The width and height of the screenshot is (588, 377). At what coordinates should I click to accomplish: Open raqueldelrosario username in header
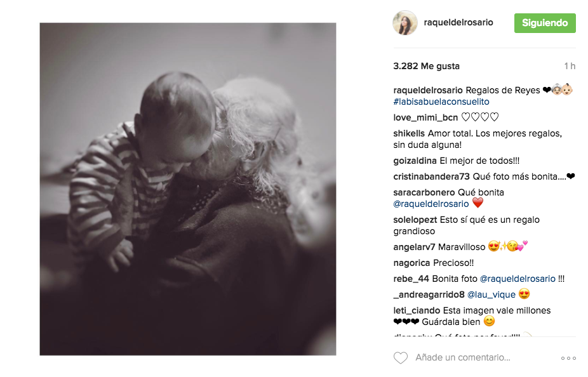(x=458, y=22)
